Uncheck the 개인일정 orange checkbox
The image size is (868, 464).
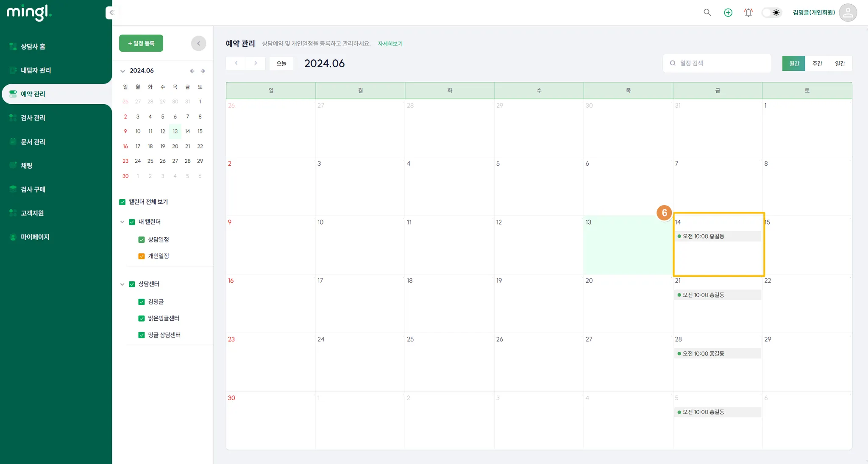[x=142, y=256]
